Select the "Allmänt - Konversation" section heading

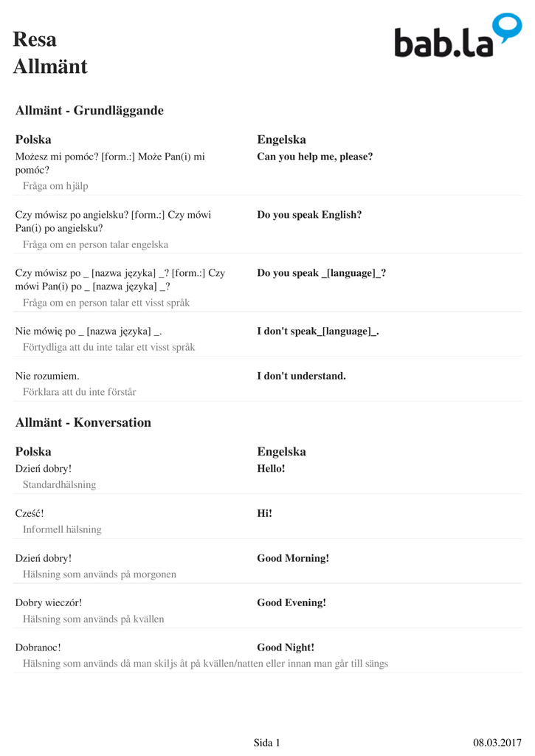coord(83,423)
